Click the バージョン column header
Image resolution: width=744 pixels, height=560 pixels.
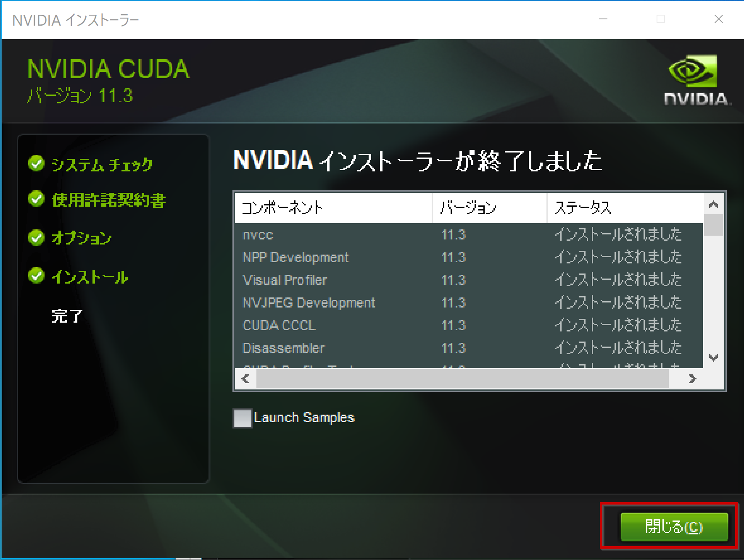(489, 208)
